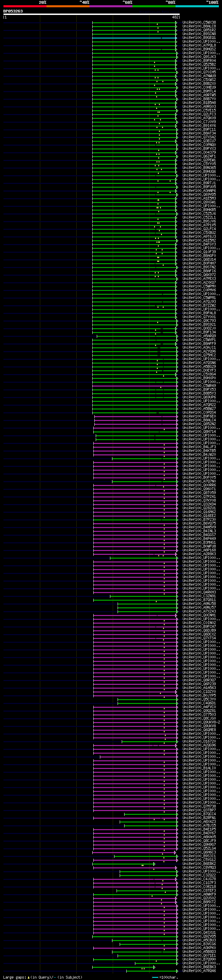Select hit label UniRef100_B9HQS2
222x980 pixels.
(x=199, y=49)
